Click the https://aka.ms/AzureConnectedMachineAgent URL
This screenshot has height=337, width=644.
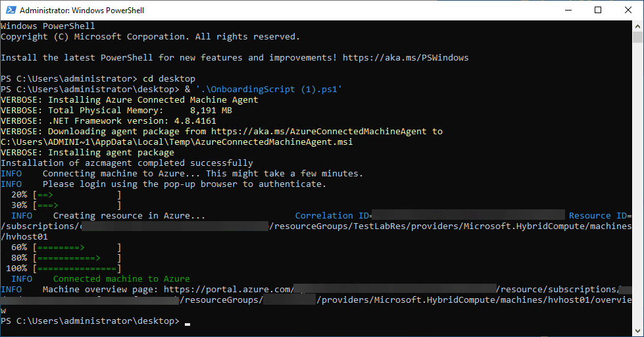coord(319,131)
